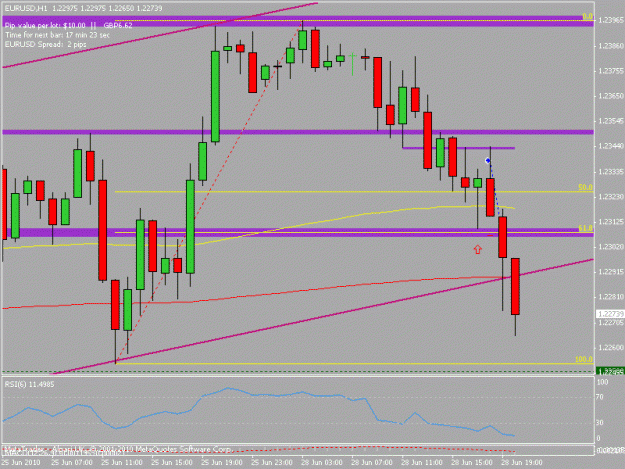
Task: Select the Fibonacci 61.8 level label
Action: (585, 228)
